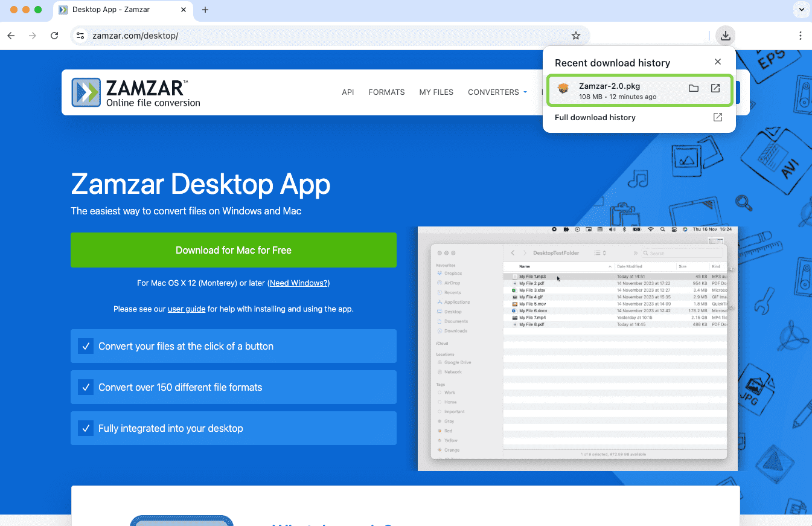Open the tab search chevron at top right

[x=801, y=10]
